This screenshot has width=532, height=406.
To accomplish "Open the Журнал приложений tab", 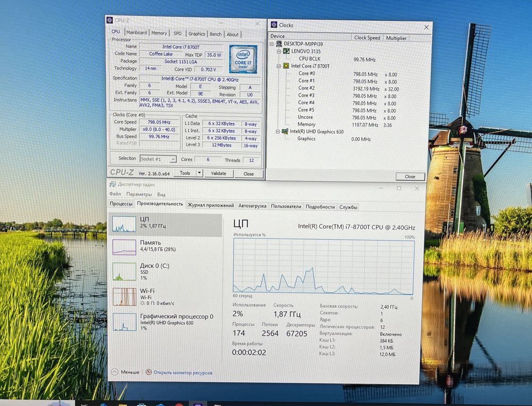I will click(x=211, y=205).
